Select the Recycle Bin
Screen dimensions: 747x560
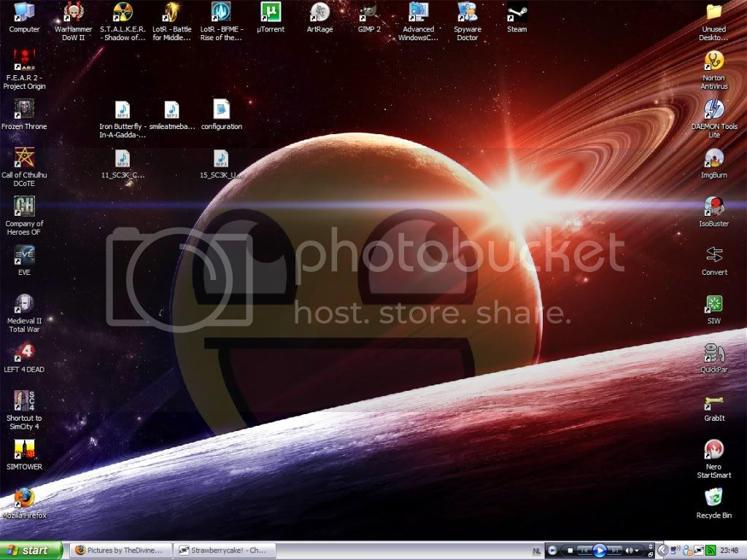pos(713,503)
